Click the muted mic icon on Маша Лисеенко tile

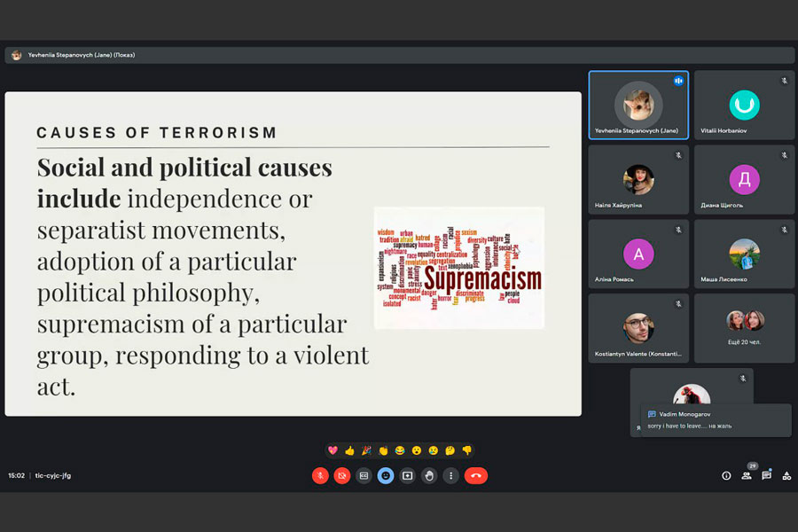tap(785, 230)
